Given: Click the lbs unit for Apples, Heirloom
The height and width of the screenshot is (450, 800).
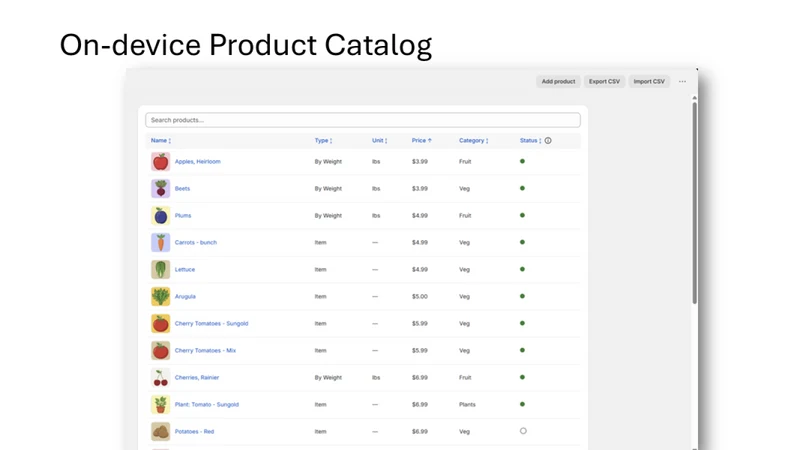Looking at the screenshot, I should pyautogui.click(x=376, y=162).
